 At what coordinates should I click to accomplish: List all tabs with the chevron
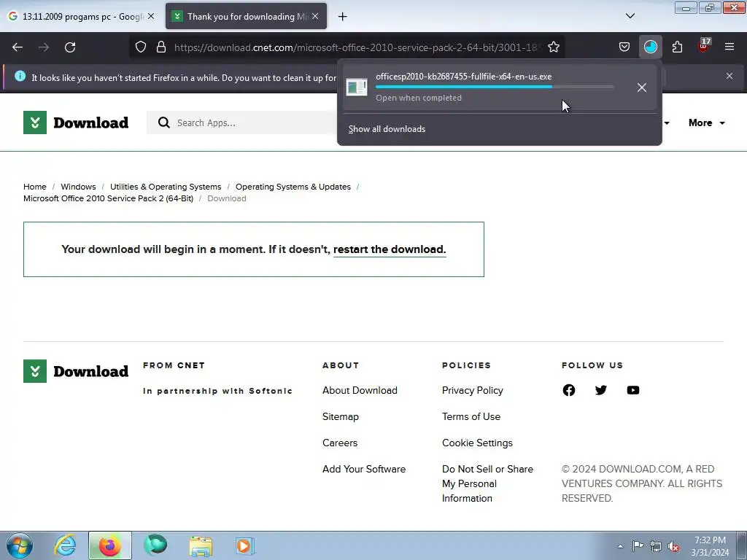point(630,16)
